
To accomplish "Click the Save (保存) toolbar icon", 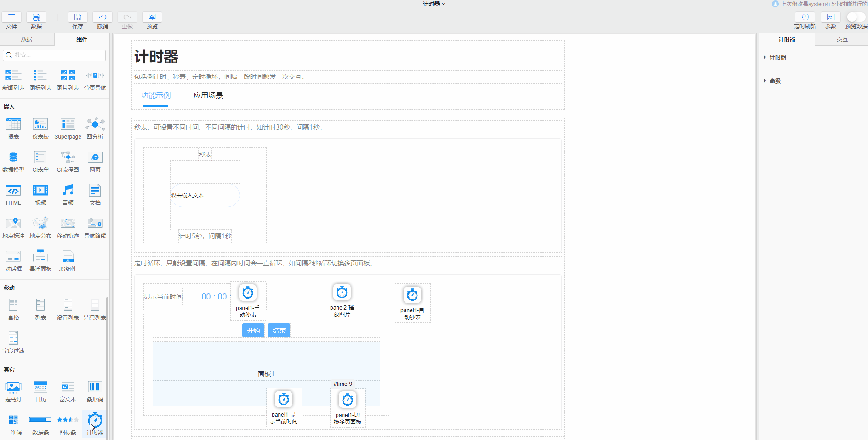I will pos(78,17).
